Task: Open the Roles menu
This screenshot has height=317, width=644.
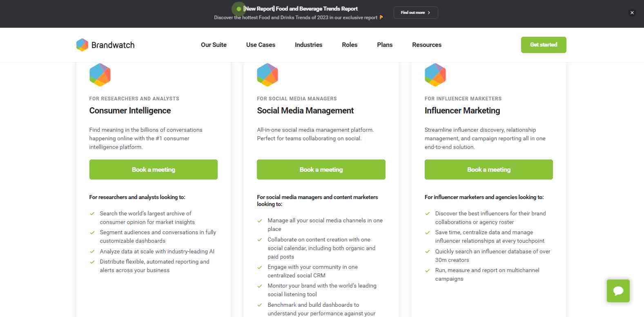Action: point(350,45)
